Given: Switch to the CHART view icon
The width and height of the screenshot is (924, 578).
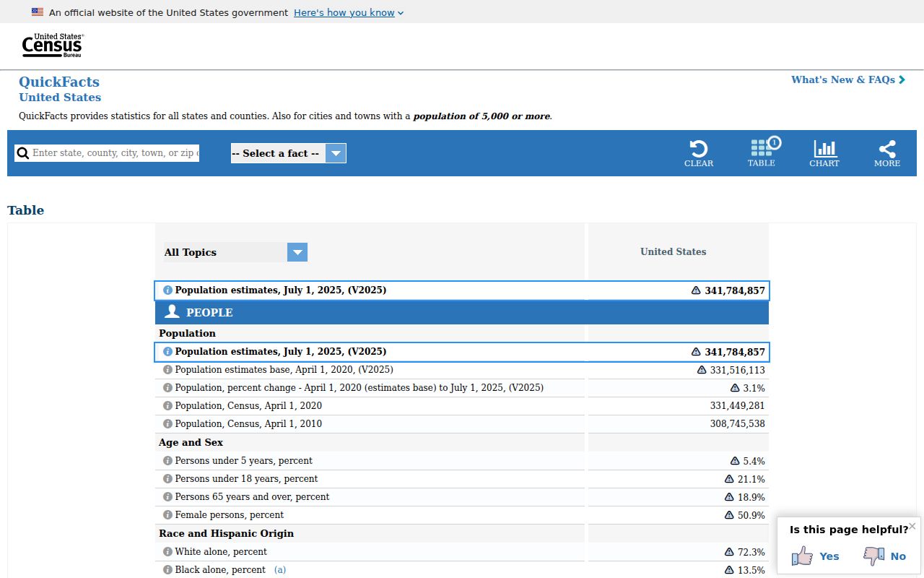Looking at the screenshot, I should click(824, 153).
